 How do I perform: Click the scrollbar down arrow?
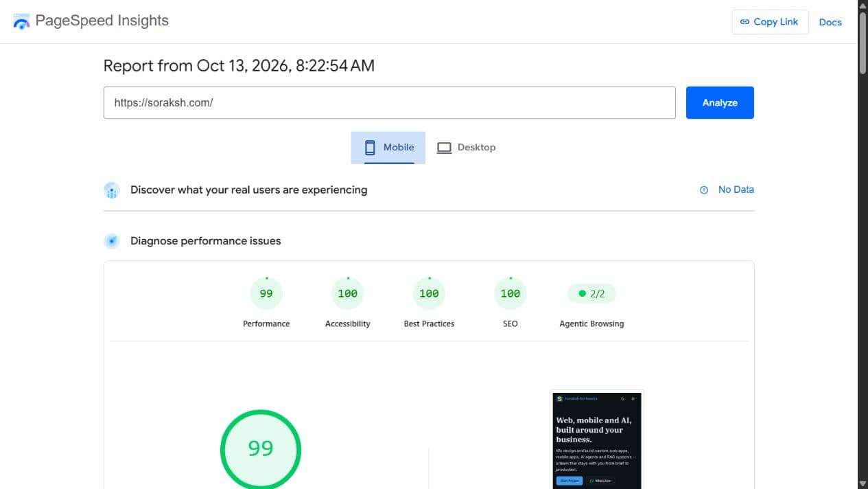(863, 484)
